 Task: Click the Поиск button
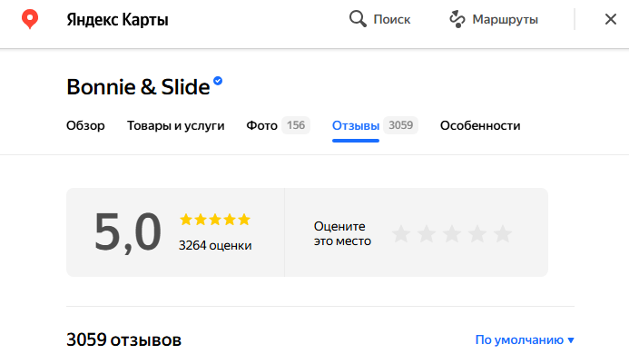click(391, 19)
